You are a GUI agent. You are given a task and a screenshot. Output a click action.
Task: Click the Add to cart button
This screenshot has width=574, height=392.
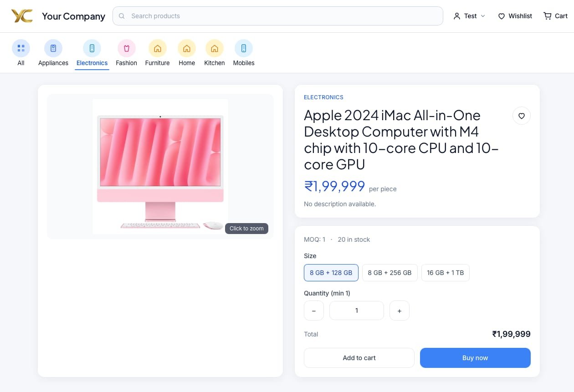(359, 358)
